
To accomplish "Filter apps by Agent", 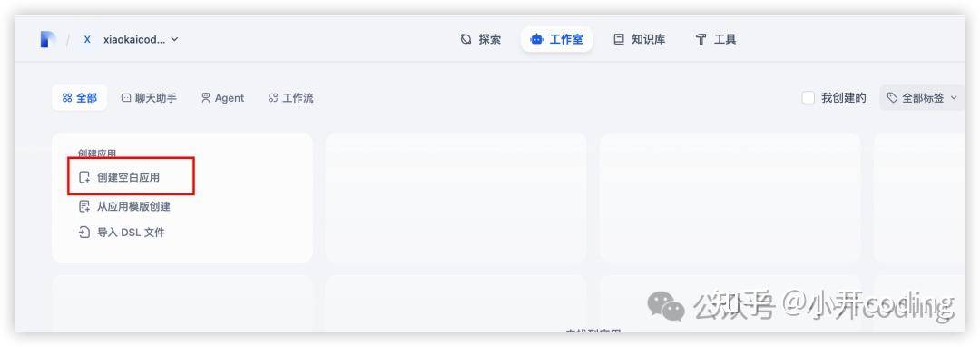I will tap(222, 98).
